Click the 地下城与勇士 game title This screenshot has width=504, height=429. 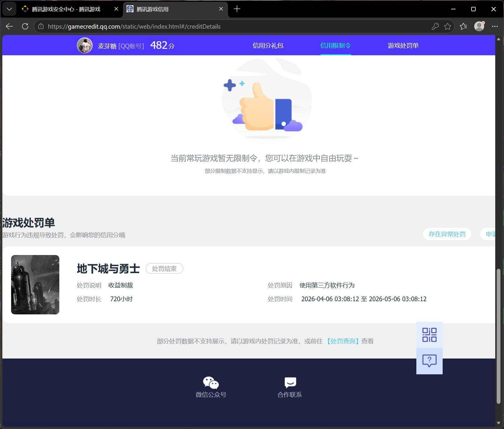point(108,268)
